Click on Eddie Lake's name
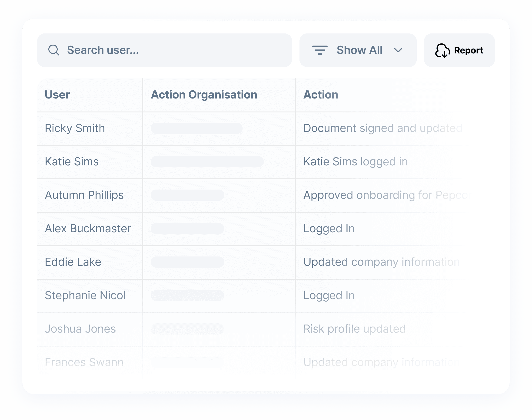 [73, 262]
